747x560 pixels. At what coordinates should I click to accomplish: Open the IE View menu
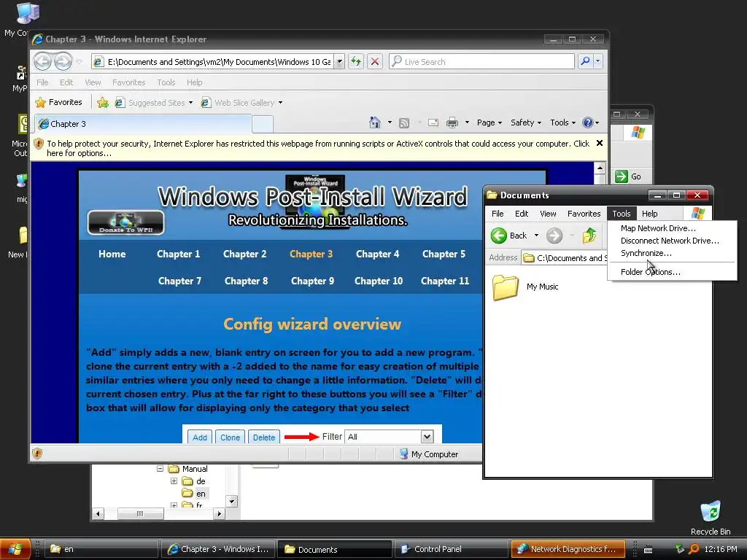coord(93,82)
